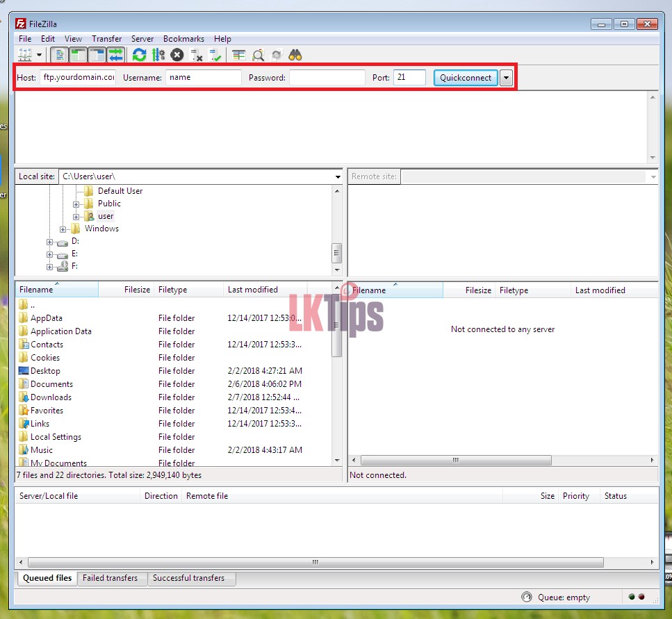Screen dimensions: 672x619
Task: Toggle local directory tree display
Action: [78, 55]
